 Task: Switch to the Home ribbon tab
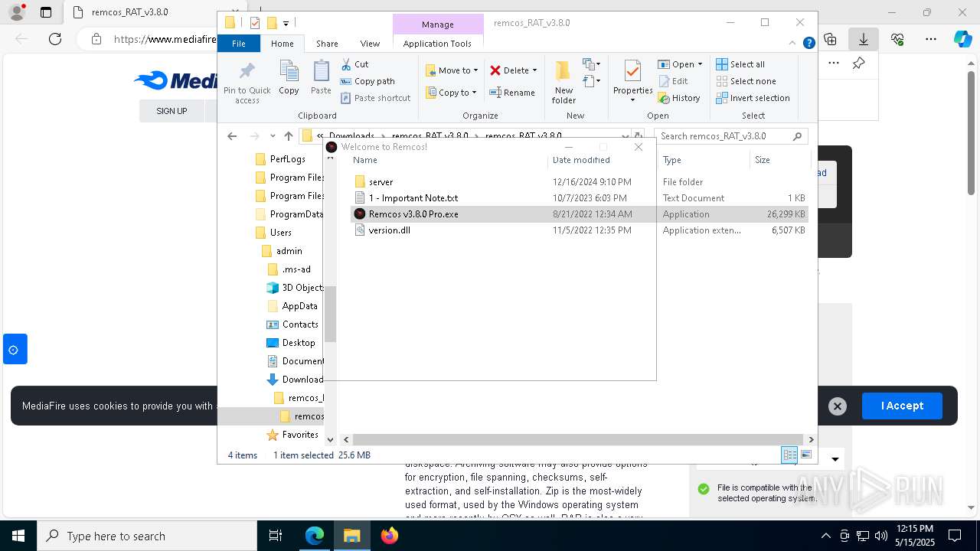tap(282, 44)
